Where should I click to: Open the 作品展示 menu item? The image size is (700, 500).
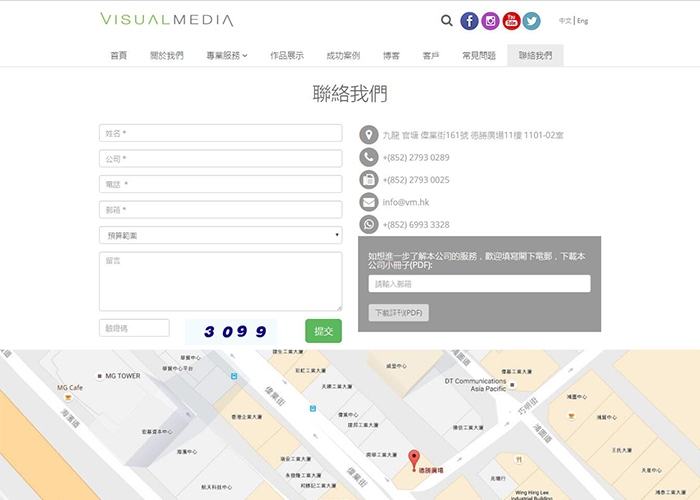point(287,56)
